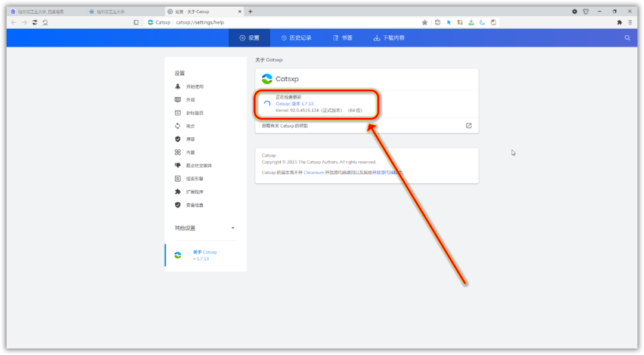Open the skin shirt icon in title bar

(x=586, y=11)
